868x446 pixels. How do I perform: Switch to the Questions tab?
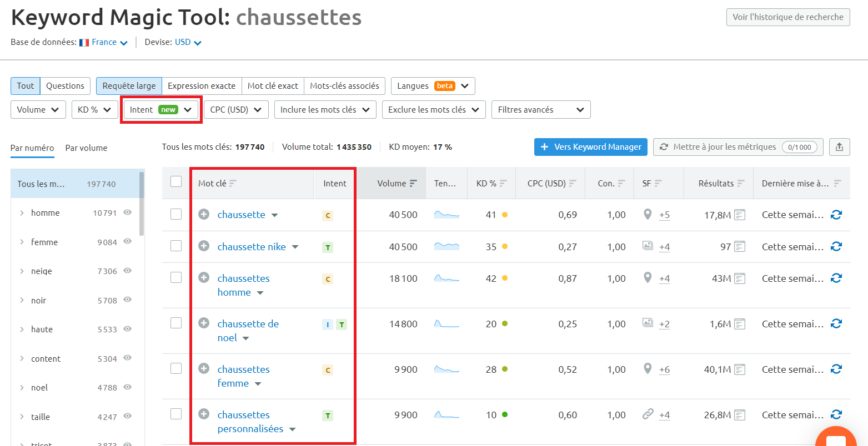[65, 86]
